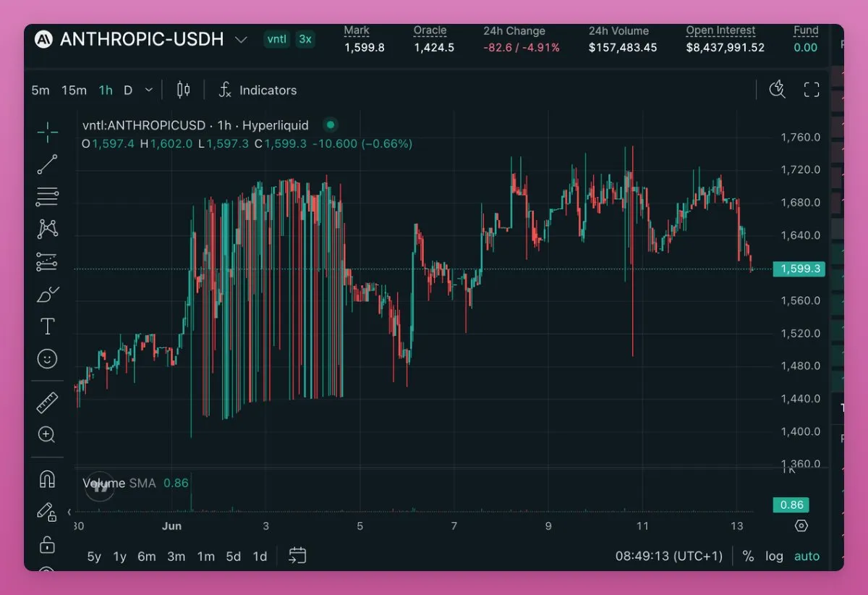The height and width of the screenshot is (595, 868).
Task: Select the crosshair cursor tool
Action: pyautogui.click(x=47, y=131)
